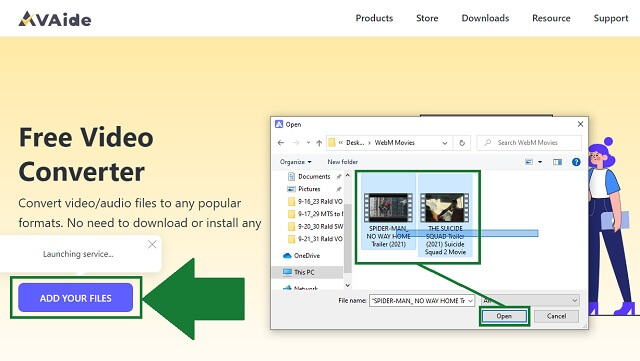Open the Resource menu
This screenshot has height=361, width=640.
(x=551, y=18)
